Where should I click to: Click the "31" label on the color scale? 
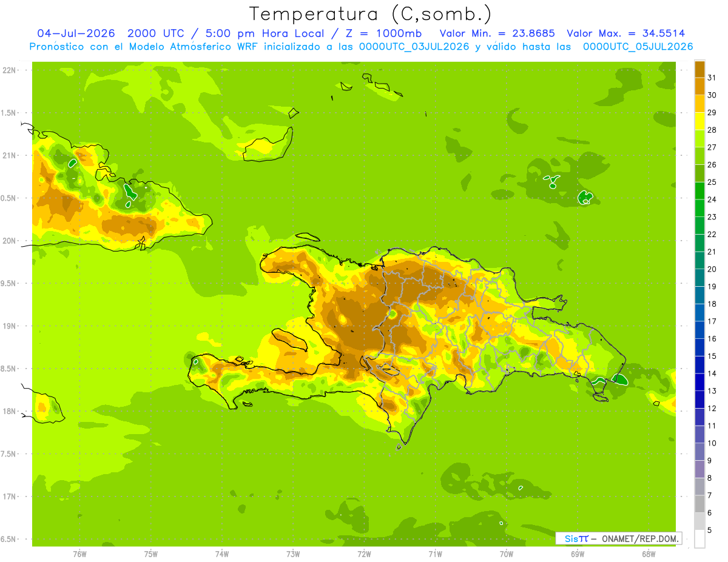coord(712,77)
